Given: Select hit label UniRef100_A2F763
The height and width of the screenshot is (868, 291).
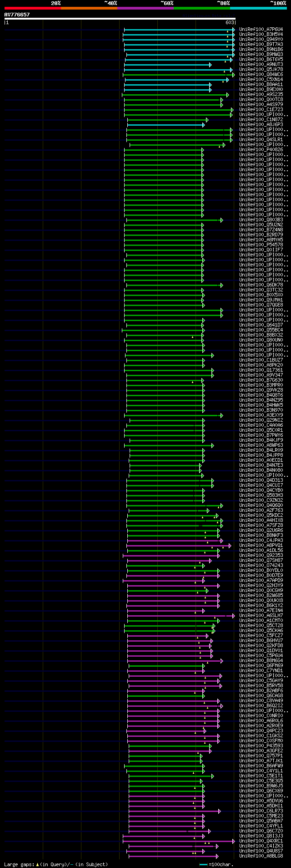Looking at the screenshot, I should point(261,510).
